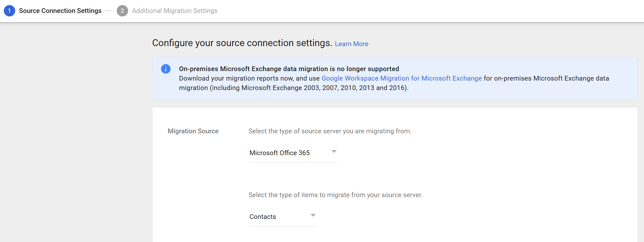Screen dimensions: 644x242
Task: Click the arrow beside Microsoft Office 365
Action: click(334, 152)
